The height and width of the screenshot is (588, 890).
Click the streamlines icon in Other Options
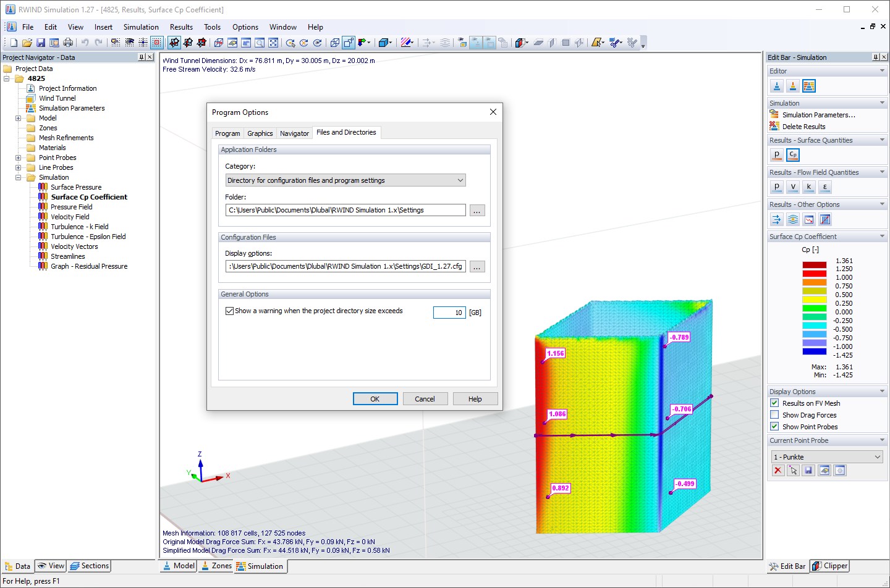[x=793, y=219]
